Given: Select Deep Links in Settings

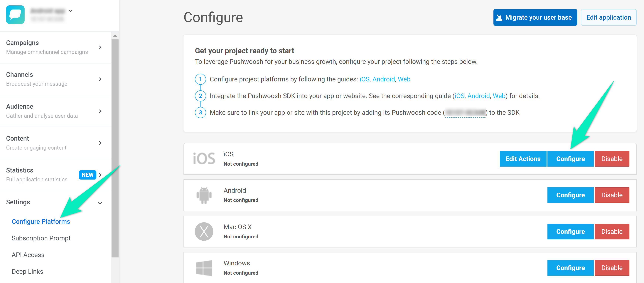Looking at the screenshot, I should pos(27,272).
